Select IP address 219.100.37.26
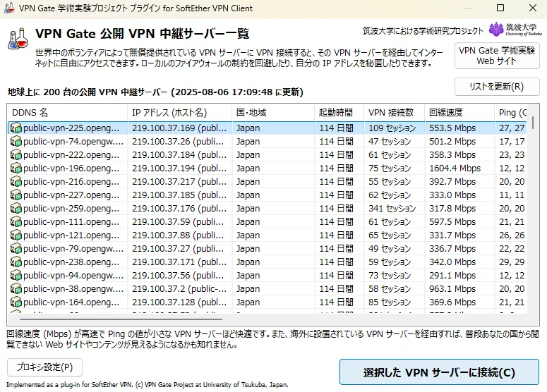 pyautogui.click(x=178, y=142)
